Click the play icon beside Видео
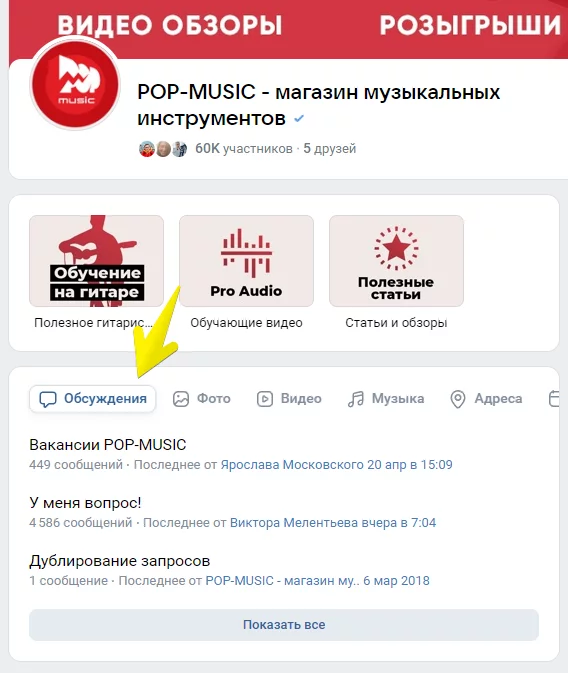Image resolution: width=568 pixels, height=673 pixels. click(265, 399)
